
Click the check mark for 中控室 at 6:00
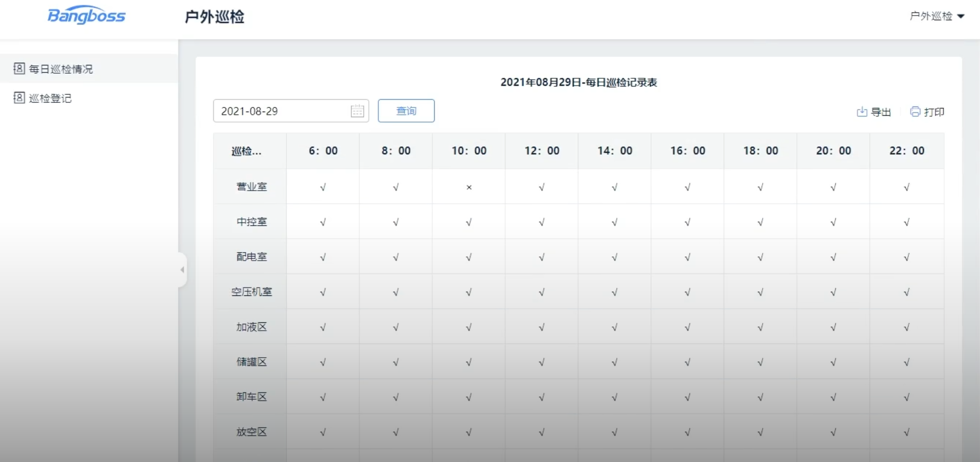point(323,222)
